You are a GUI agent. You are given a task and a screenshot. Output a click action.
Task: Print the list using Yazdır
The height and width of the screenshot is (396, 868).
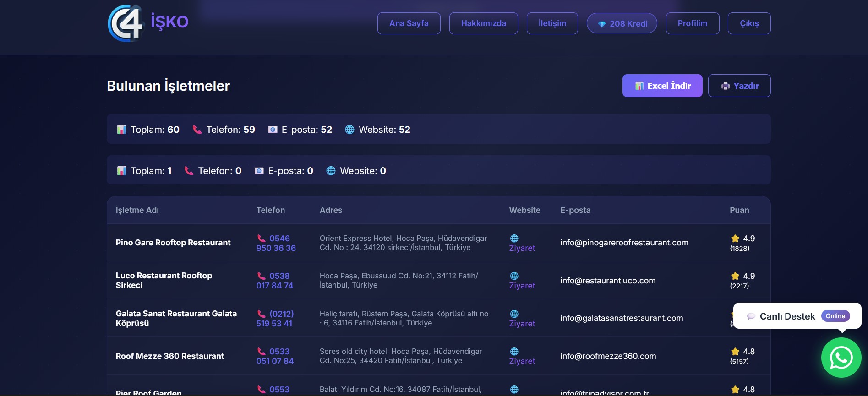[x=739, y=86]
